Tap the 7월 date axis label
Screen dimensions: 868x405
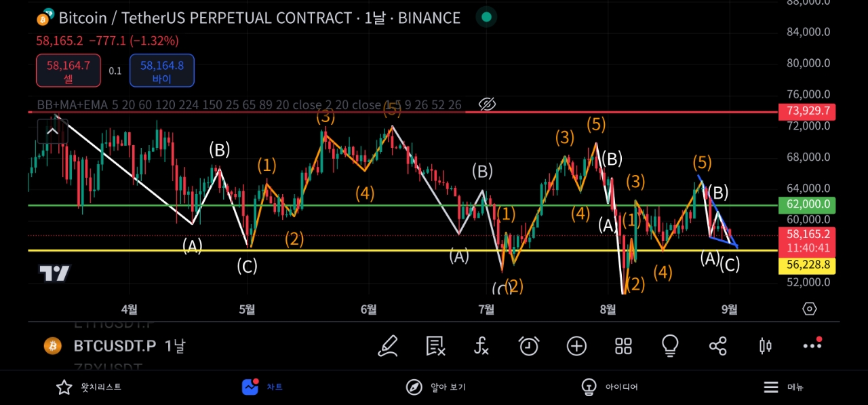tap(486, 309)
